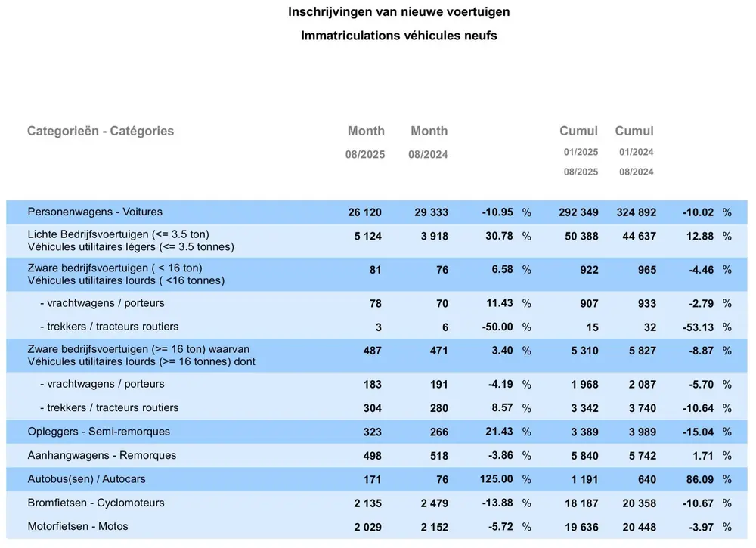Click the -3.97 percentage value

point(701,528)
